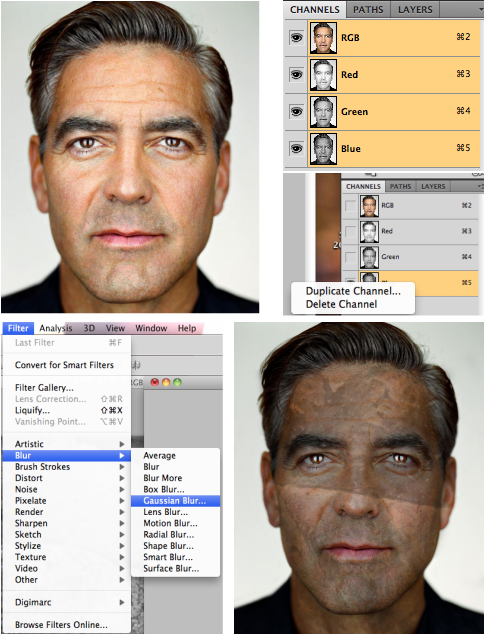Viewport: 485px width, 635px height.
Task: Select Motion Blur... filter
Action: (175, 524)
